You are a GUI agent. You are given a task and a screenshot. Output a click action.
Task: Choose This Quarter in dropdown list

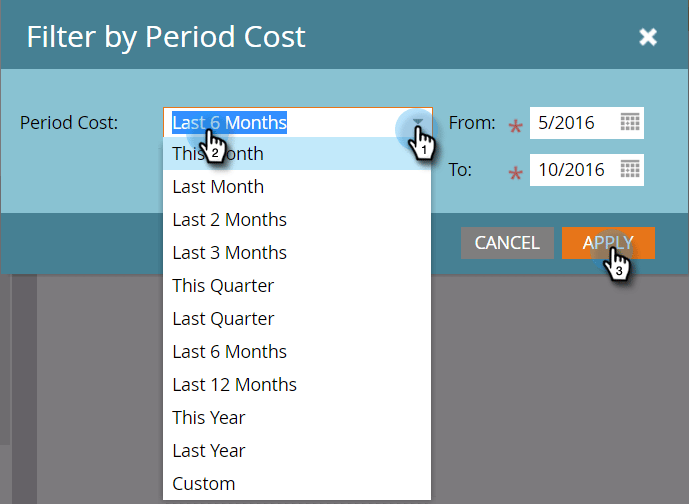(297, 286)
